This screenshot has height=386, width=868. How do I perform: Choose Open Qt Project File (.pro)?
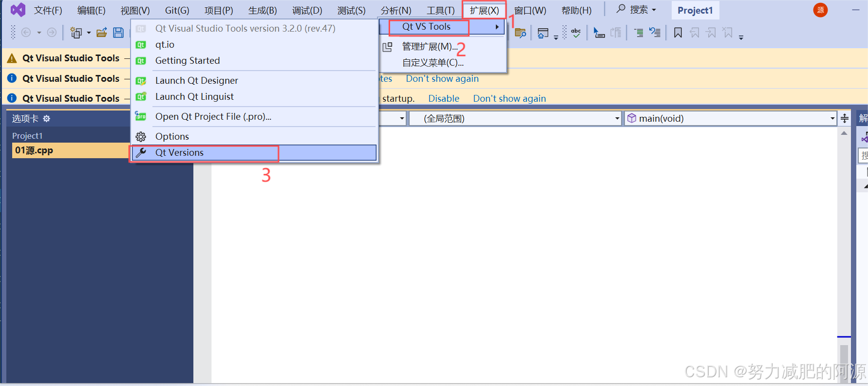[x=254, y=116]
